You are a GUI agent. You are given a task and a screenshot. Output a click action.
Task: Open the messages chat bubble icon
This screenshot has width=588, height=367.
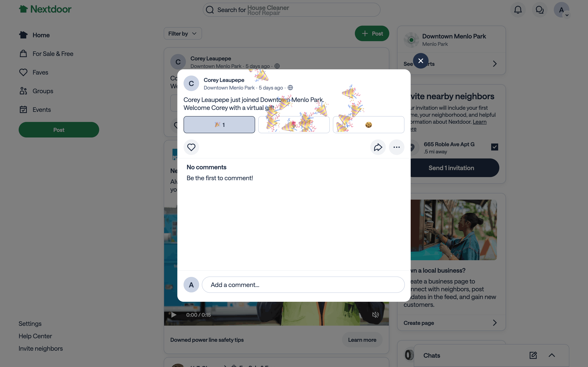tap(539, 10)
